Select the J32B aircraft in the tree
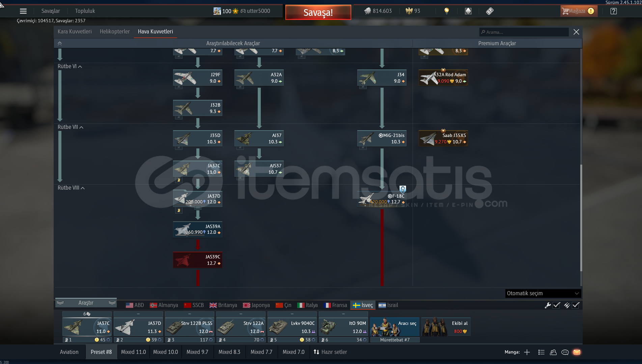Screen dimensions: 642x364 click(198, 108)
